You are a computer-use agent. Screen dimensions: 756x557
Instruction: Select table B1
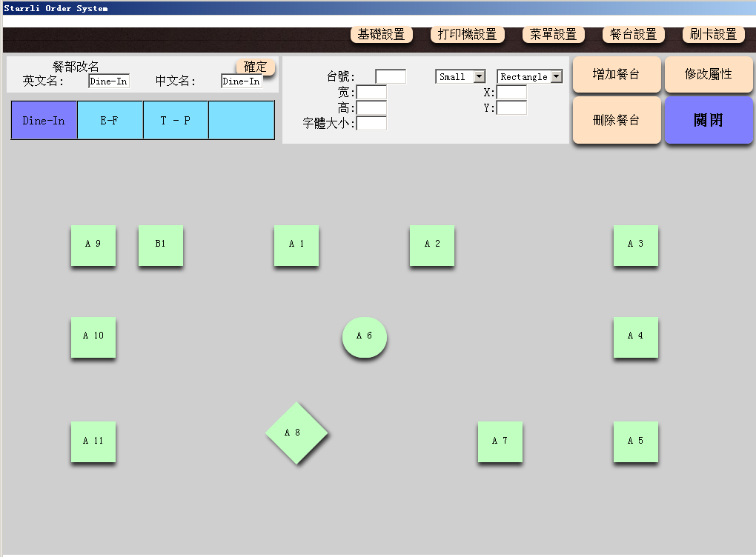[160, 245]
